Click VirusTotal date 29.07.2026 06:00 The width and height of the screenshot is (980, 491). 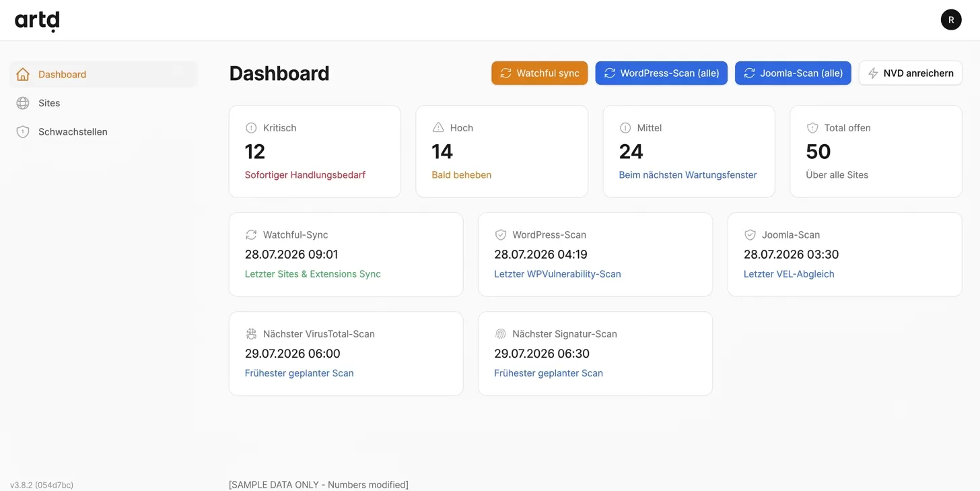coord(293,354)
